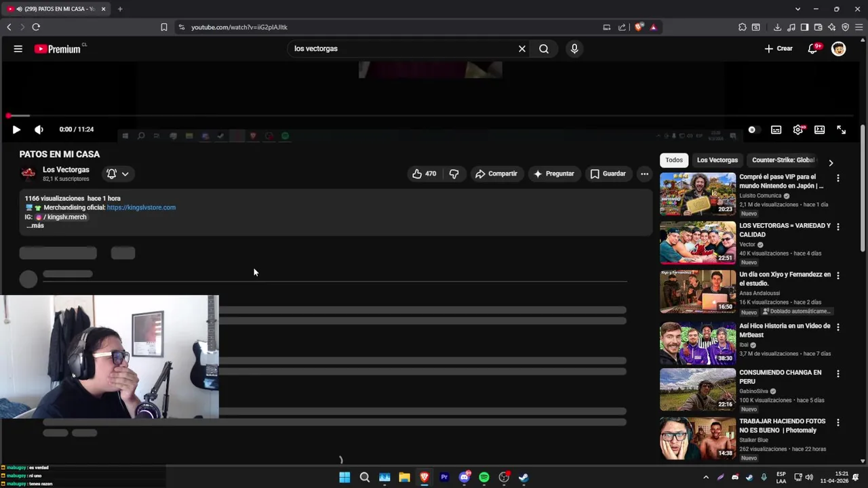Clear the search box text
The height and width of the screenshot is (488, 868).
(522, 49)
